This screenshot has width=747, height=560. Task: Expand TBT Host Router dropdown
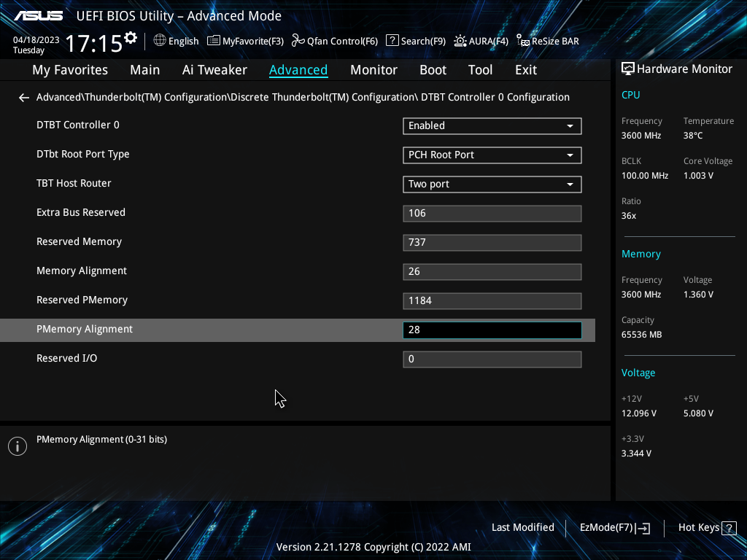[492, 184]
